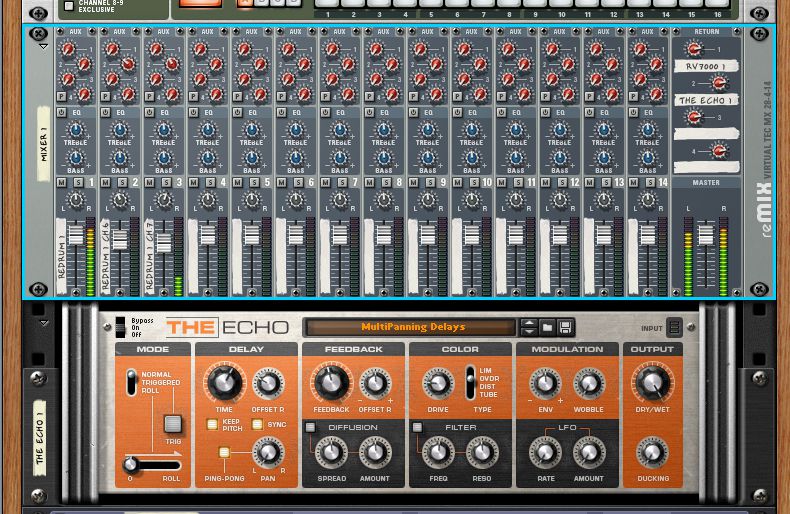Click the Ping-Pong Pan knob

click(x=268, y=452)
